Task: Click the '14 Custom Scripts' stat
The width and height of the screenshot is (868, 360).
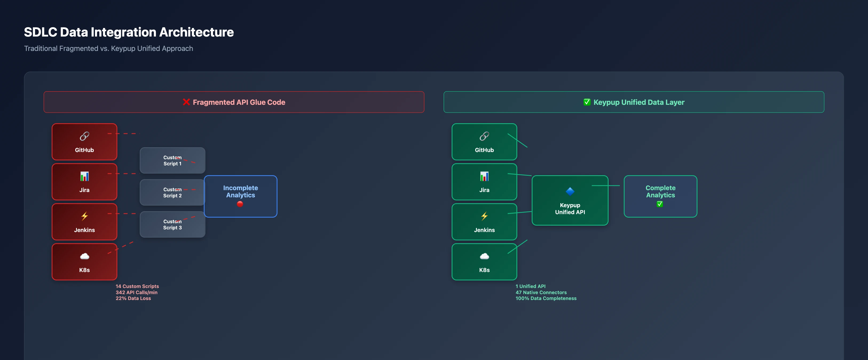Action: [x=137, y=286]
